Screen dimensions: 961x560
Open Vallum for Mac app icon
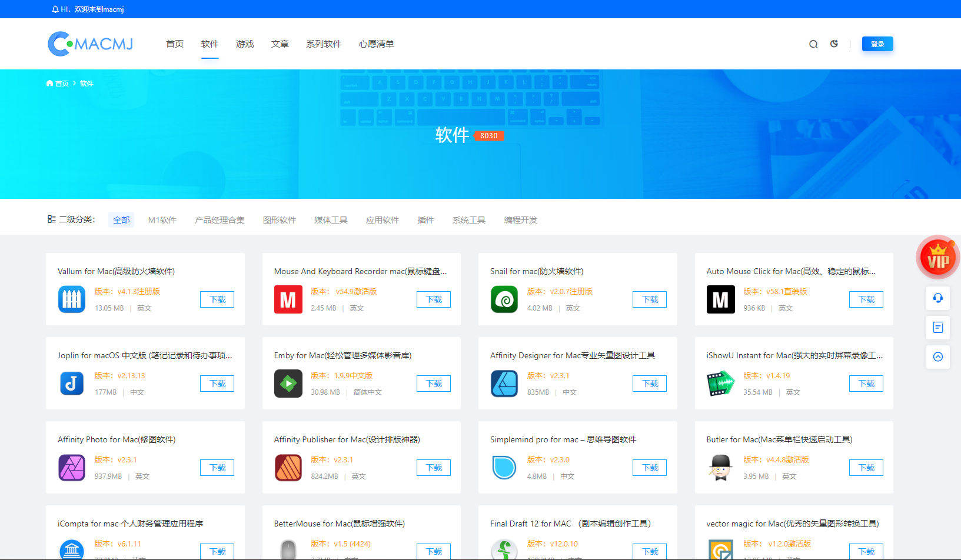tap(72, 299)
